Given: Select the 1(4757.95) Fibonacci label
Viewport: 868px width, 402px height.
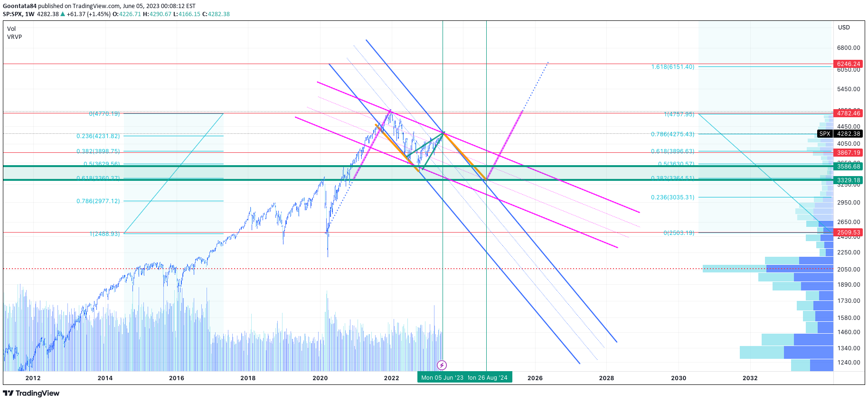Looking at the screenshot, I should [x=679, y=114].
